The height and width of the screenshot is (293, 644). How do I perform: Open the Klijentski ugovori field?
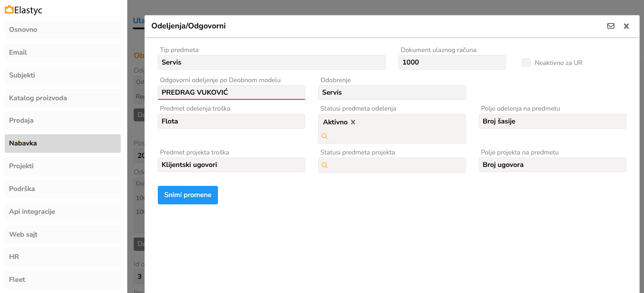pos(231,165)
